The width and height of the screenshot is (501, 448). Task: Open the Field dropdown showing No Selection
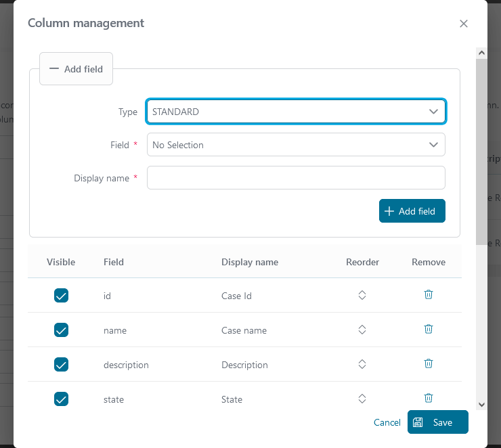pyautogui.click(x=296, y=145)
